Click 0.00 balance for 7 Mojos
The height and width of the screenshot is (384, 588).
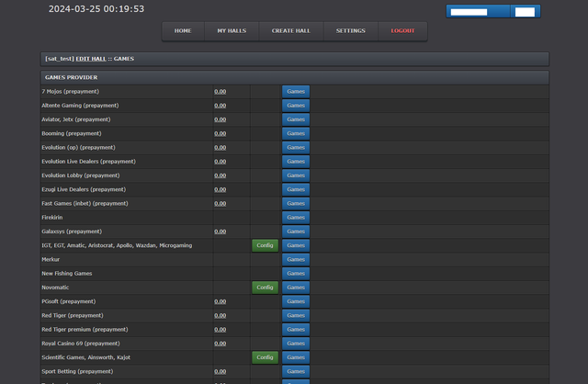click(220, 92)
